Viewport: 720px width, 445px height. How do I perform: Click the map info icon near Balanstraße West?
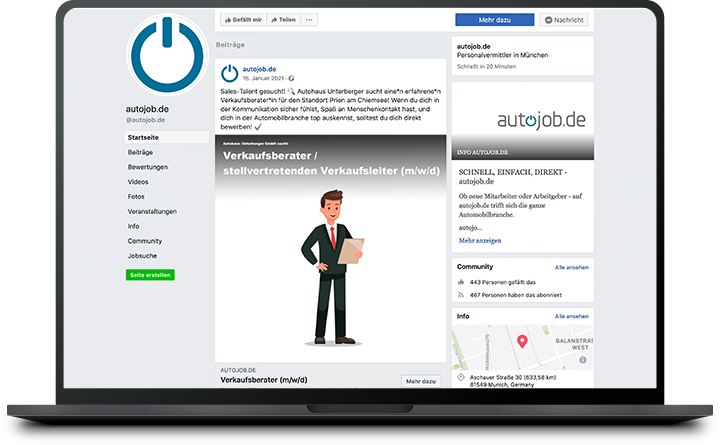pos(583,360)
